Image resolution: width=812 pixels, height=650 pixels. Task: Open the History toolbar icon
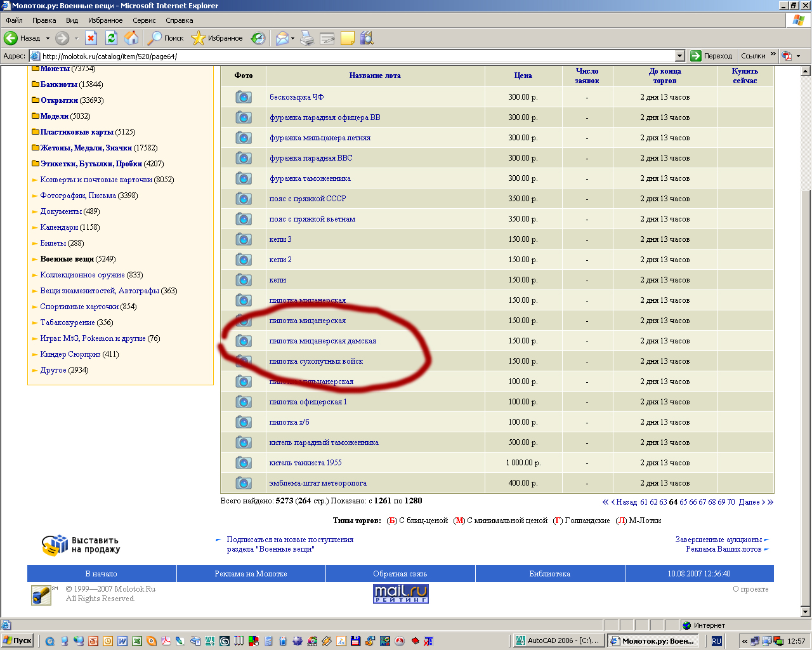coord(258,38)
